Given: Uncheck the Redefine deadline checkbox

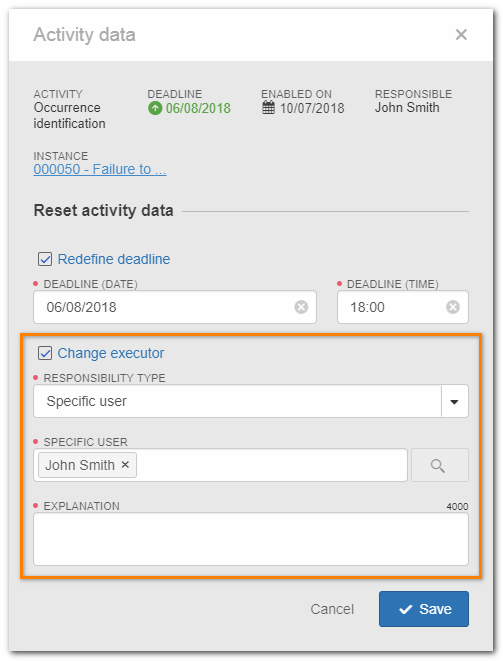Looking at the screenshot, I should click(45, 259).
